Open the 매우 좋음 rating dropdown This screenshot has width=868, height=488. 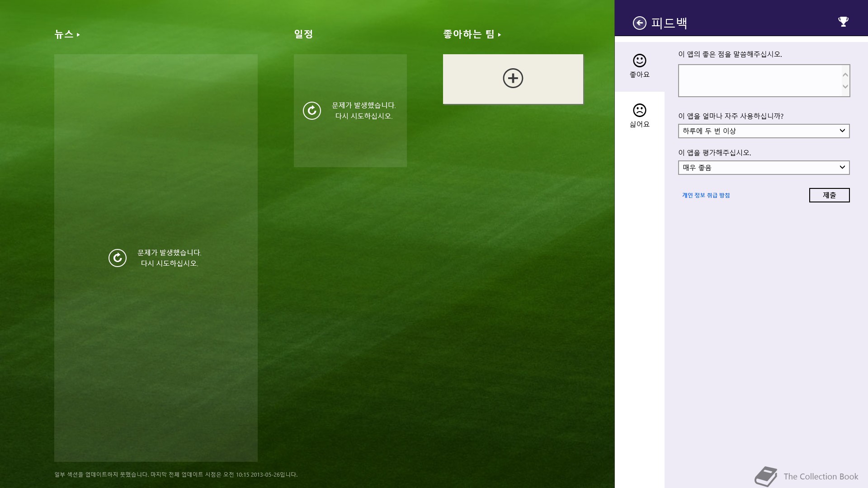point(764,168)
